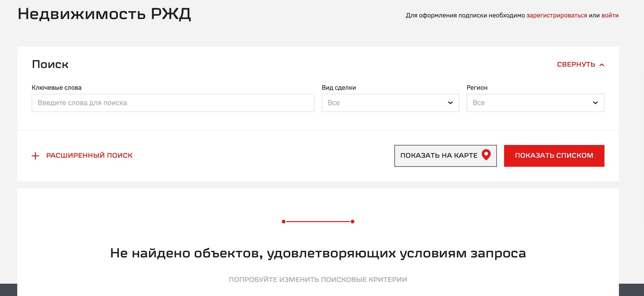This screenshot has width=644, height=296.
Task: Click the chevron-up icon next to Свернуть
Action: pyautogui.click(x=602, y=65)
